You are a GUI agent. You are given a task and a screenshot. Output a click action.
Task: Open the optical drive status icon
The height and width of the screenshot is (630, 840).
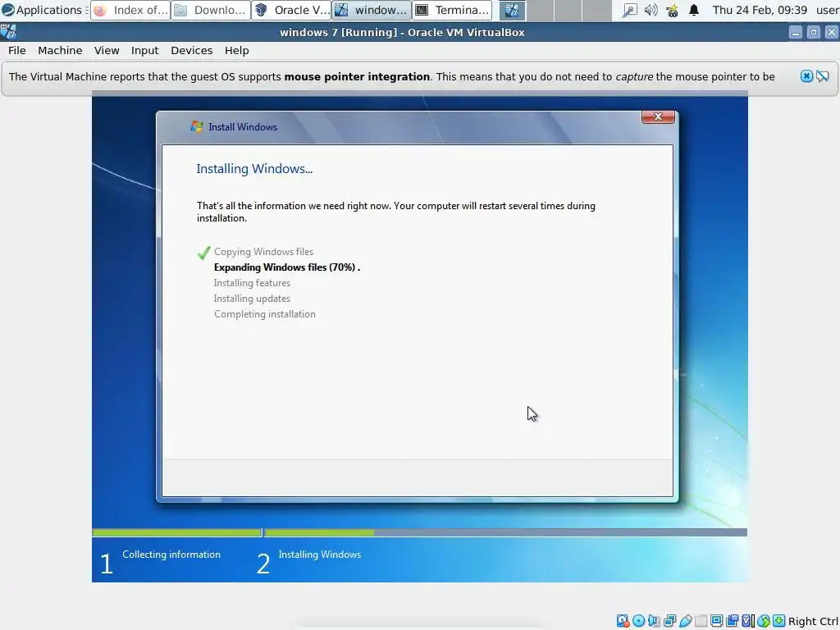[638, 621]
